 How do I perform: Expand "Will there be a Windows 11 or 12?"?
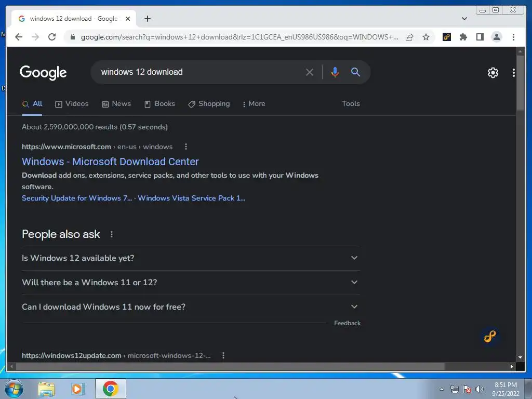(x=191, y=282)
